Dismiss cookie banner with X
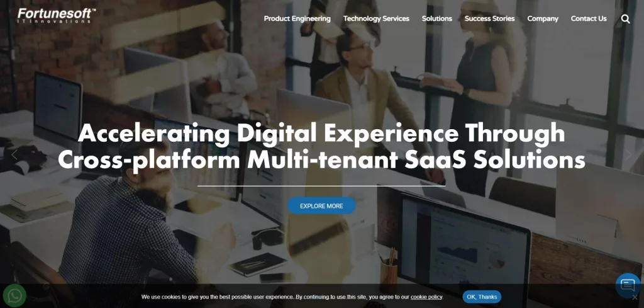 coord(635,297)
